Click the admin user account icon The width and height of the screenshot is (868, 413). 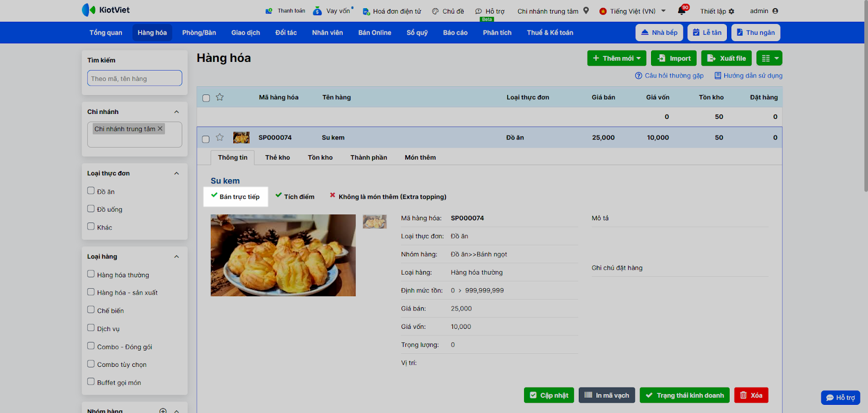[775, 11]
